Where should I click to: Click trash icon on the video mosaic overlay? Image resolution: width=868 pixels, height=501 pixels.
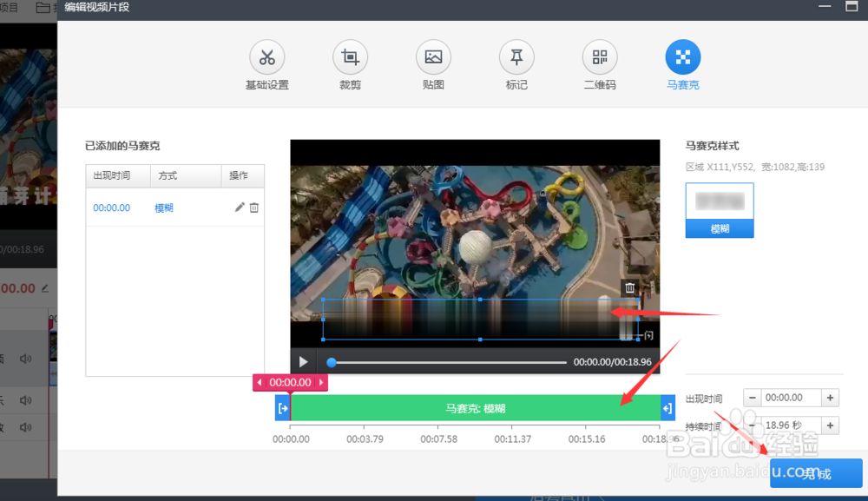tap(628, 287)
